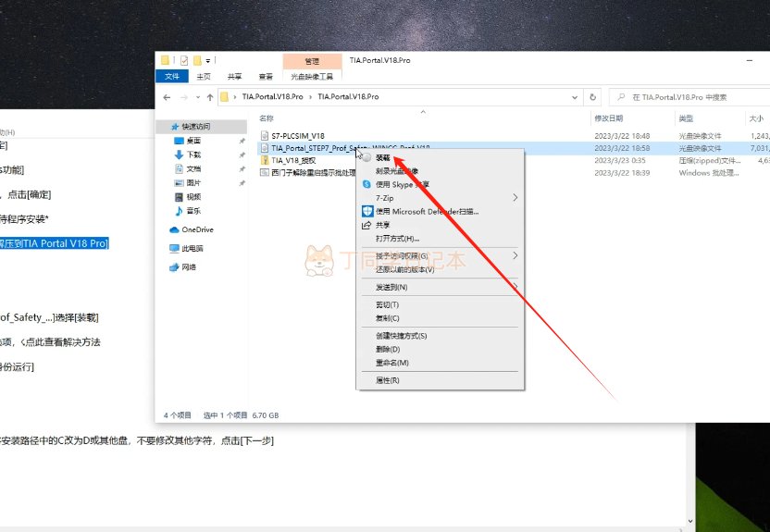Choose 还原以前的版本(V) in context menu

[x=440, y=269]
